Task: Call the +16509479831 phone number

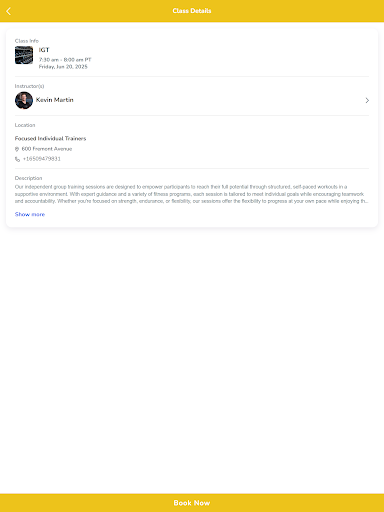Action: pyautogui.click(x=42, y=159)
